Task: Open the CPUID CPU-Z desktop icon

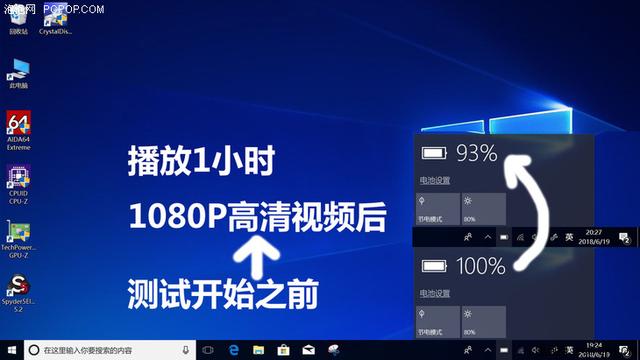Action: pos(18,184)
